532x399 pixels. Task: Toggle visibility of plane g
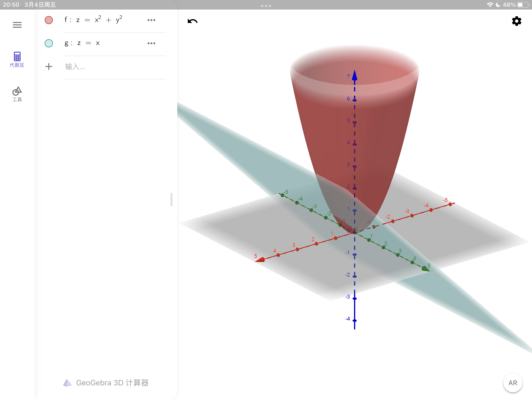(49, 43)
